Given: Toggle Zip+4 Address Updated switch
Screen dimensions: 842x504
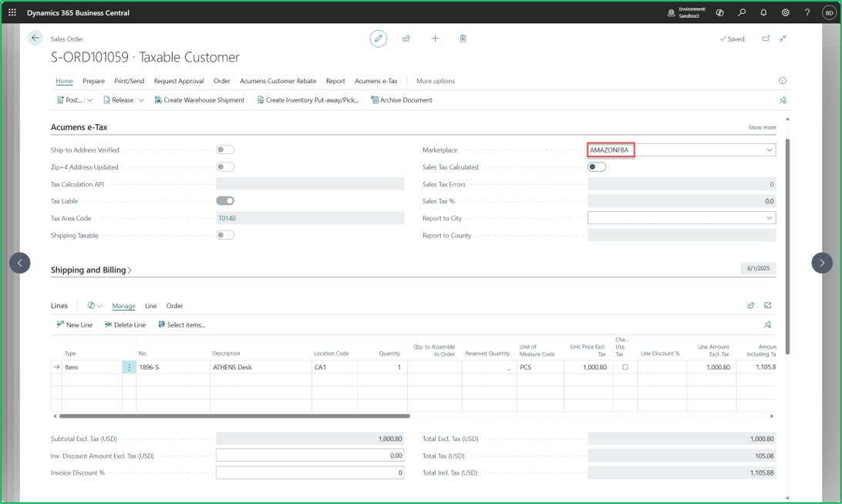Looking at the screenshot, I should click(x=225, y=167).
